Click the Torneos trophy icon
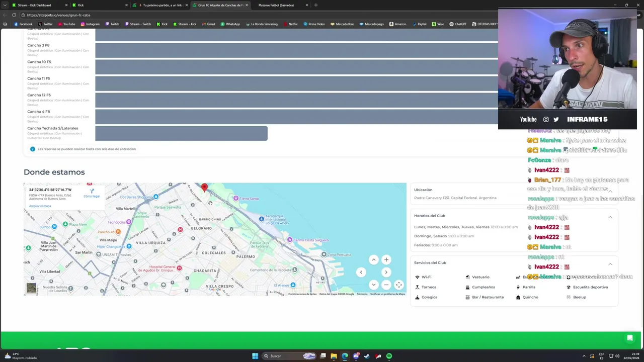644x362 pixels. (x=417, y=287)
